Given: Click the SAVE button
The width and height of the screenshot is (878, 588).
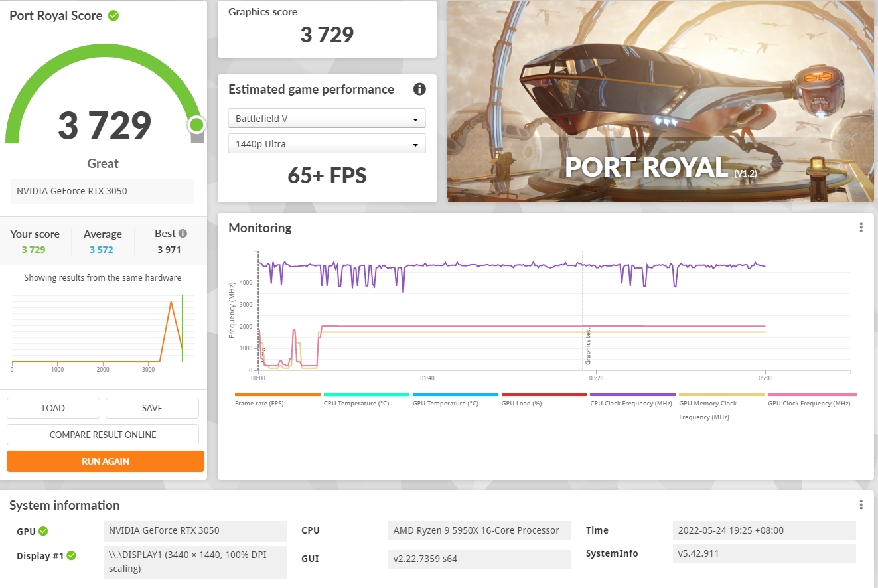Looking at the screenshot, I should (152, 408).
